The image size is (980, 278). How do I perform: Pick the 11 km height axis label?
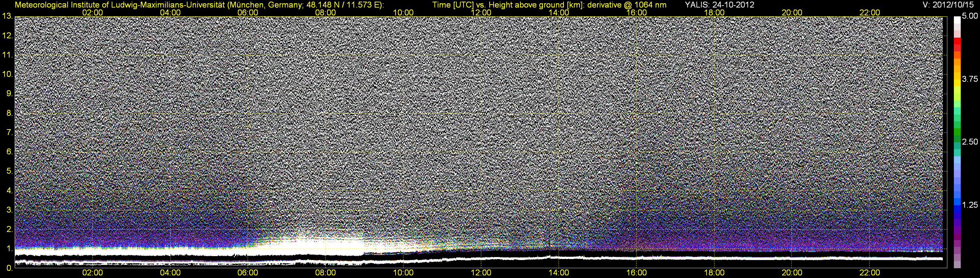tap(7, 55)
